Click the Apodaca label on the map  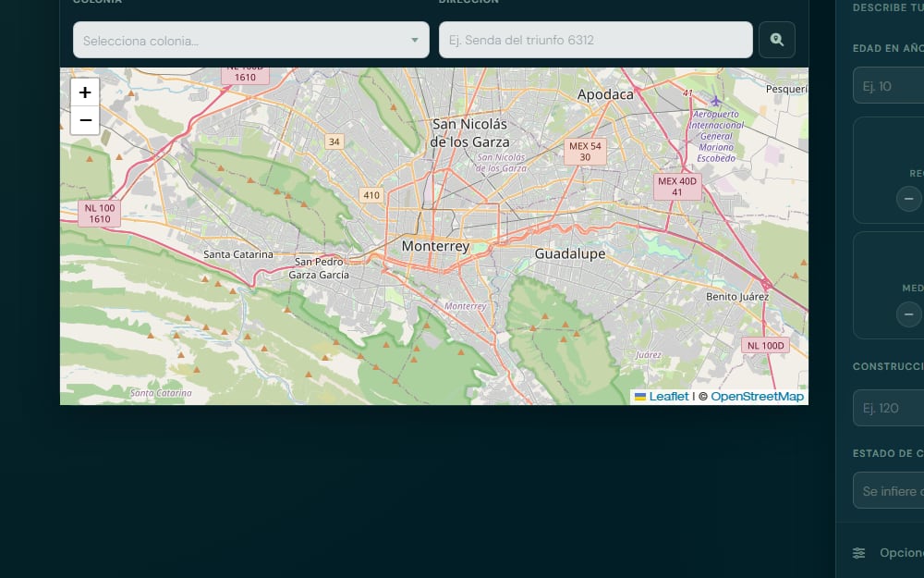click(x=605, y=94)
